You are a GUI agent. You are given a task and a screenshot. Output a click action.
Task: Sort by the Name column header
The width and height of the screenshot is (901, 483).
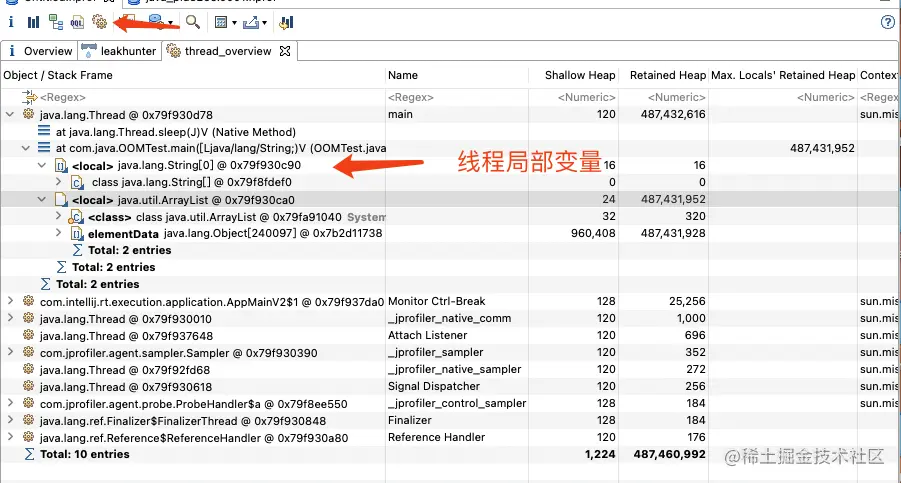pyautogui.click(x=456, y=75)
